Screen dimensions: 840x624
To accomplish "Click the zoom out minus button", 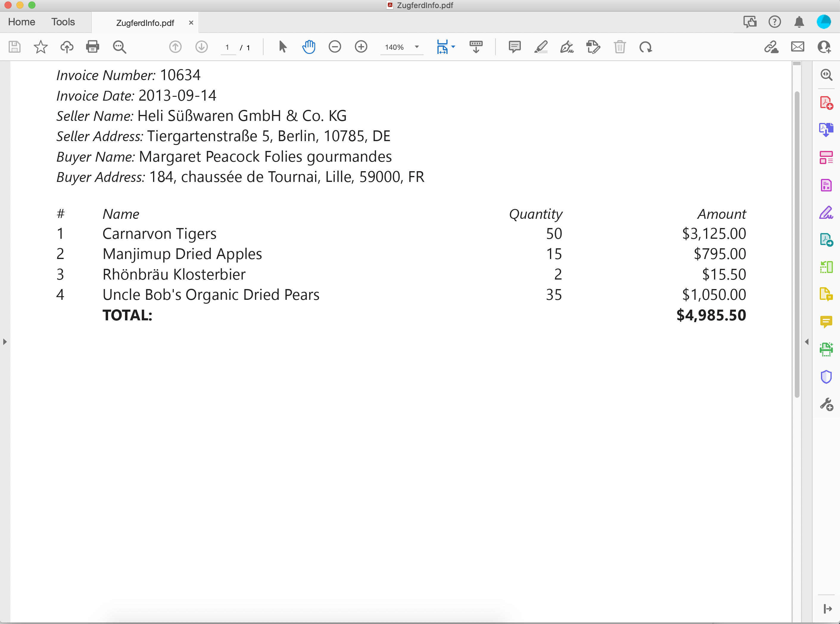I will 335,46.
